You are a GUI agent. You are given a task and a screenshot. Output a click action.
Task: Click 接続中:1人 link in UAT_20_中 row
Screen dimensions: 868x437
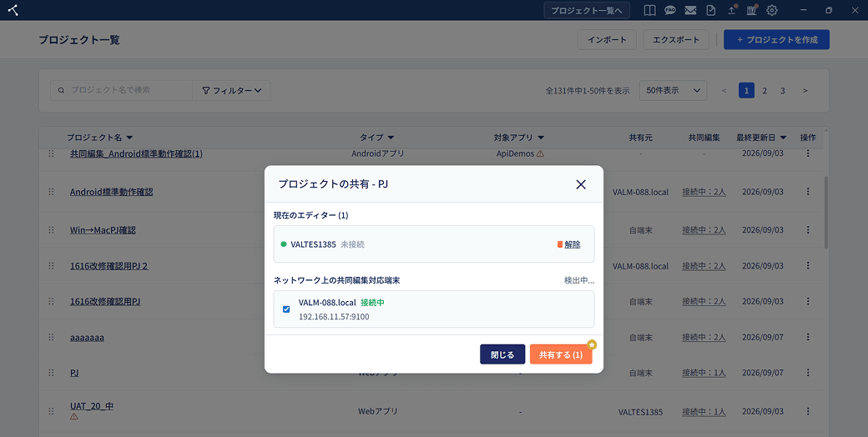tap(704, 411)
